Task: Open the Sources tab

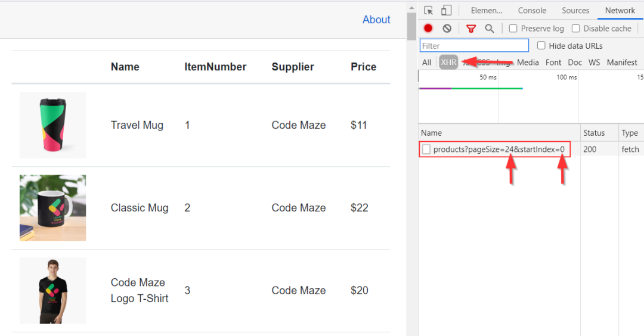Action: pos(575,11)
